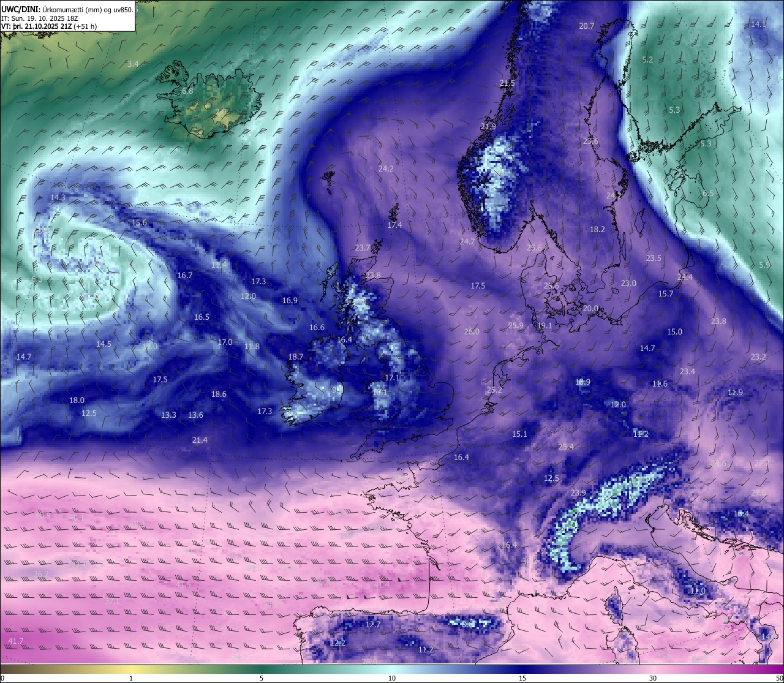Click the 15.7 value near Kaliningrad
This screenshot has width=784, height=683.
click(666, 293)
